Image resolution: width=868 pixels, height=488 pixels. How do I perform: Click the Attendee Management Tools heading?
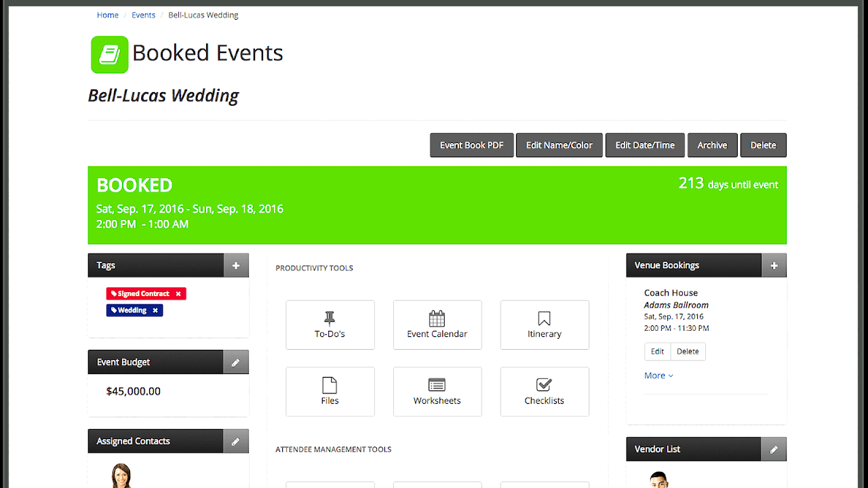(x=334, y=449)
